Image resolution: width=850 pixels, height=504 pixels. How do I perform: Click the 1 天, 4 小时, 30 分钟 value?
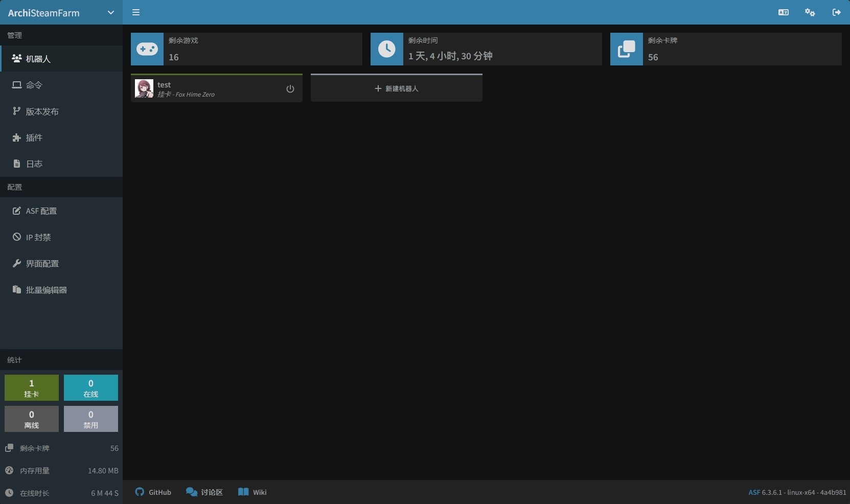tap(450, 56)
